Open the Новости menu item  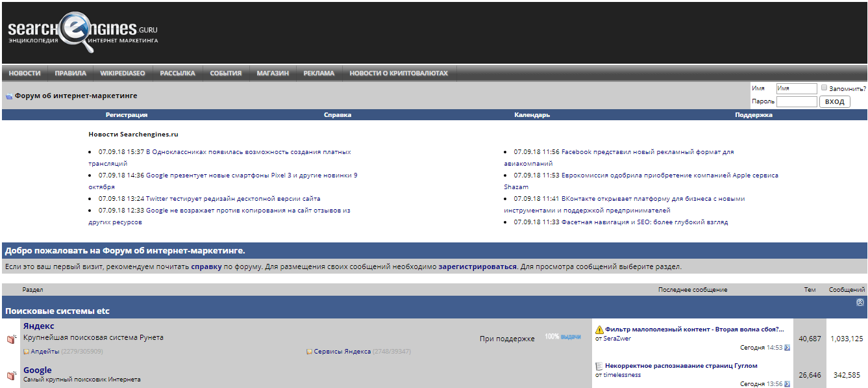pyautogui.click(x=25, y=73)
